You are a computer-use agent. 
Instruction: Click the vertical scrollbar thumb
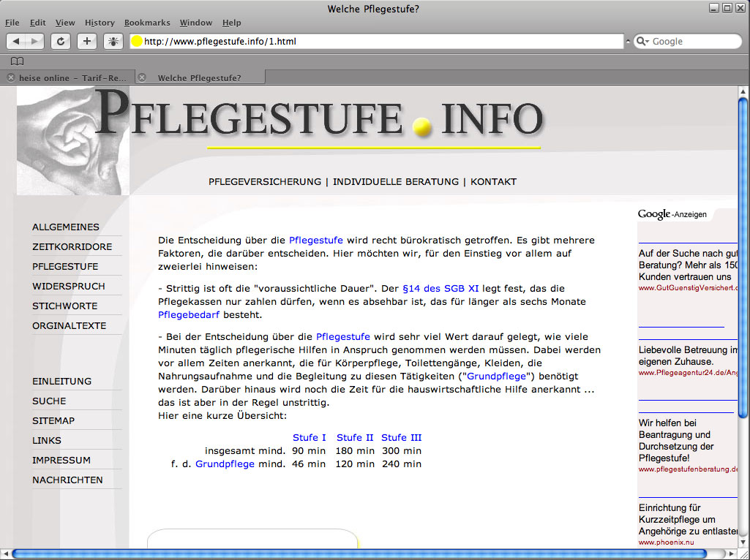point(743,257)
